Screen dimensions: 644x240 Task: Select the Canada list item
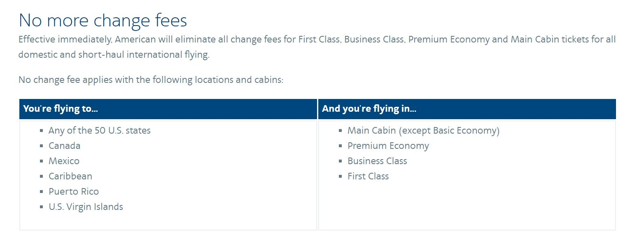coord(65,146)
